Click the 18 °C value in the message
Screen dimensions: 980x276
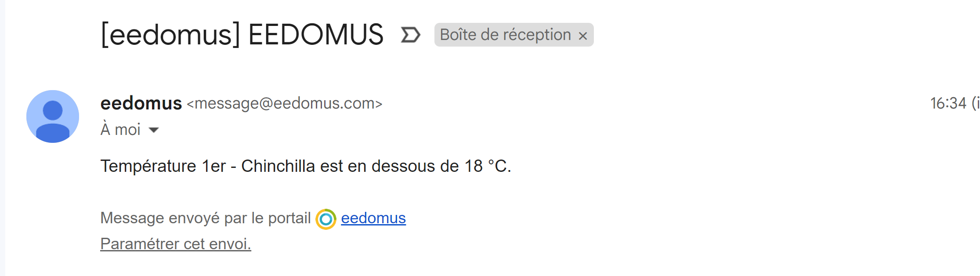[487, 166]
